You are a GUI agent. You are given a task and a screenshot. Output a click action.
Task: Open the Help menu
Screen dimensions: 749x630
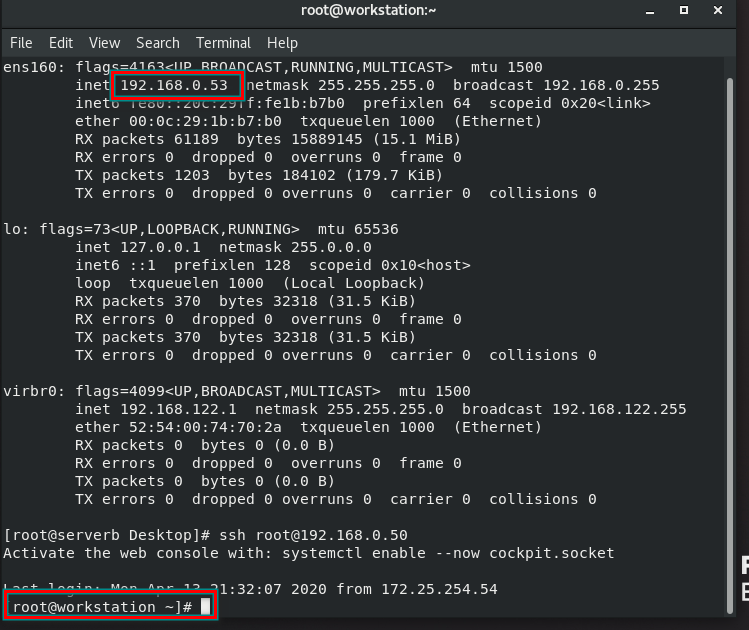coord(282,43)
